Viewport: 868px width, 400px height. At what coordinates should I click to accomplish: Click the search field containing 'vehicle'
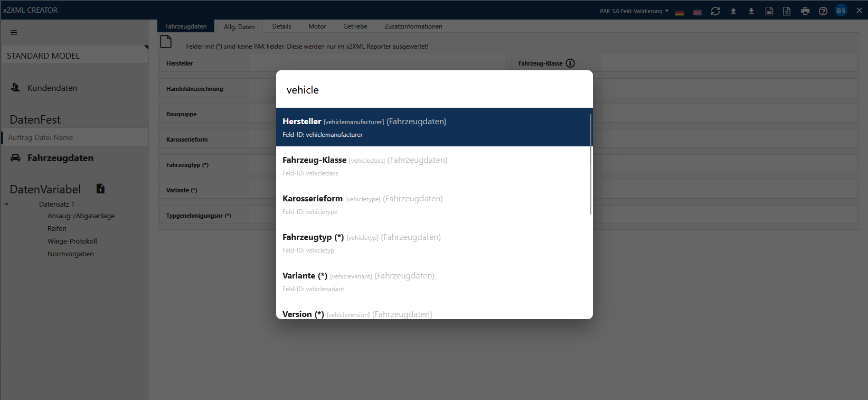point(434,90)
